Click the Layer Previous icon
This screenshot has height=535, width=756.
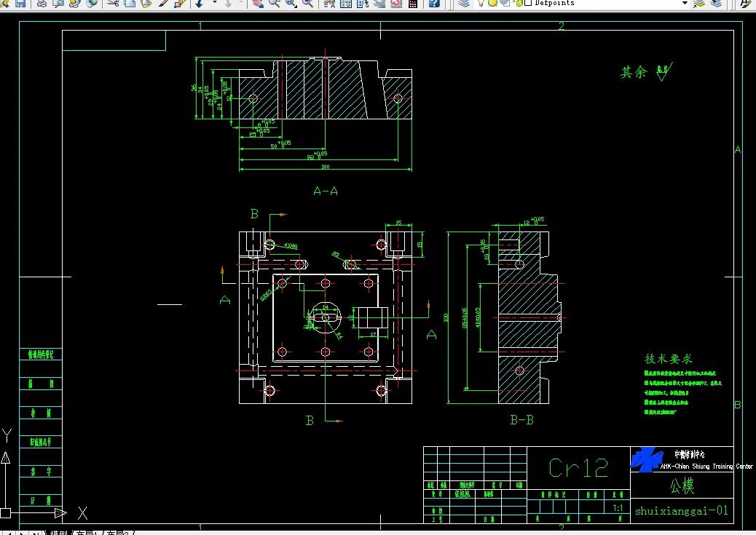[x=716, y=4]
